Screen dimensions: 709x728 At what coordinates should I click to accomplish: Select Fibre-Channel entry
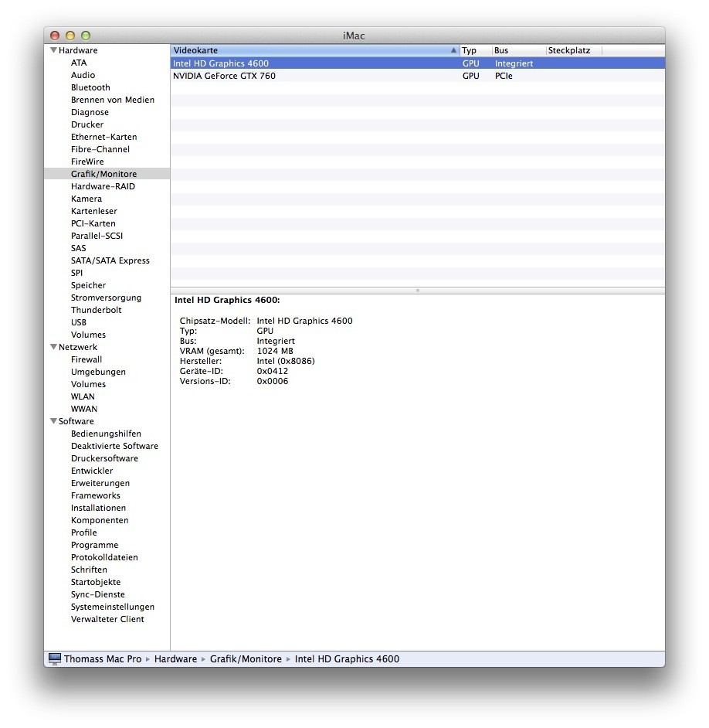[x=100, y=149]
